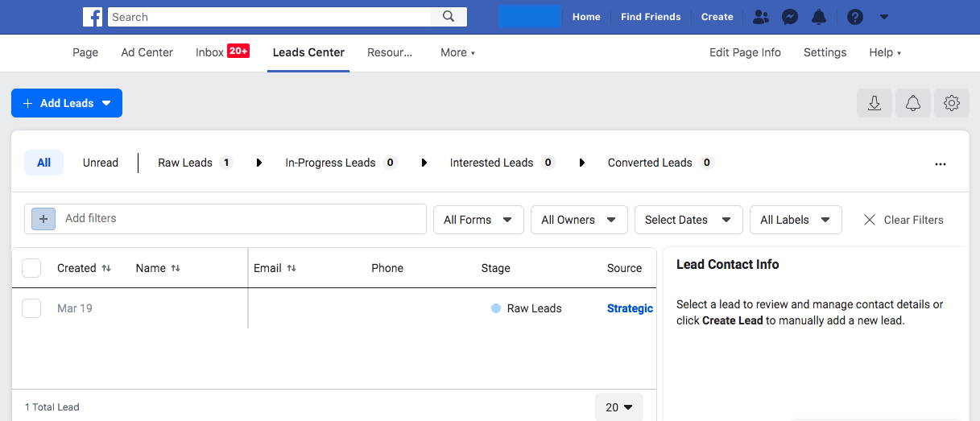The width and height of the screenshot is (980, 421).
Task: Expand the All Forms dropdown
Action: [x=478, y=220]
